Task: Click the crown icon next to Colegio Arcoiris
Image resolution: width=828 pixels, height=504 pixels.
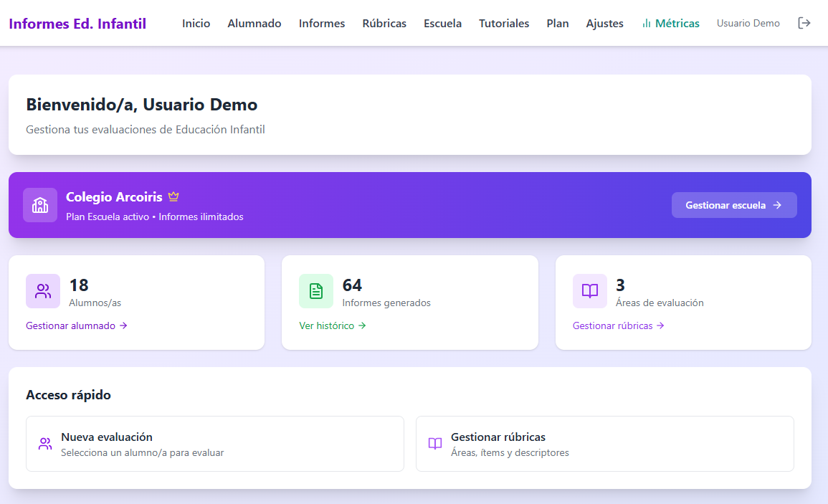Action: click(x=173, y=196)
